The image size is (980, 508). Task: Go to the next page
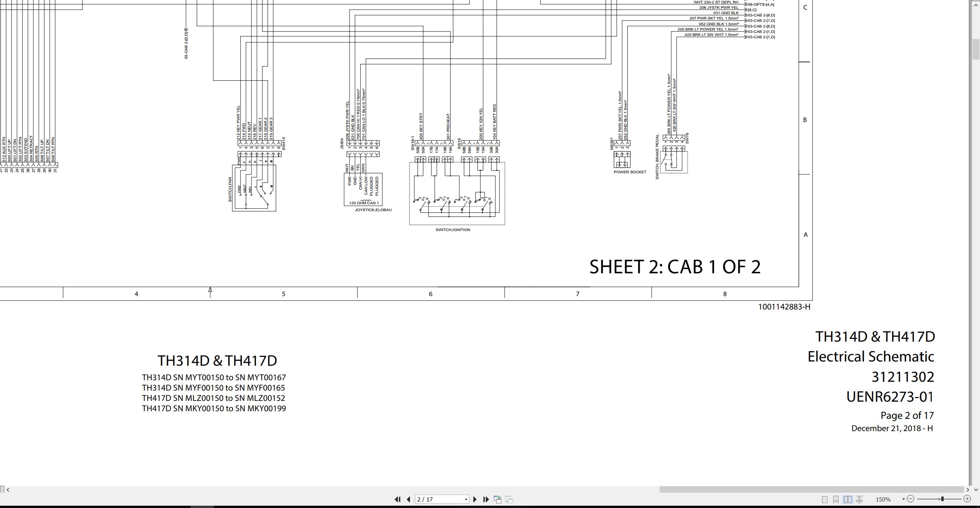(x=475, y=499)
